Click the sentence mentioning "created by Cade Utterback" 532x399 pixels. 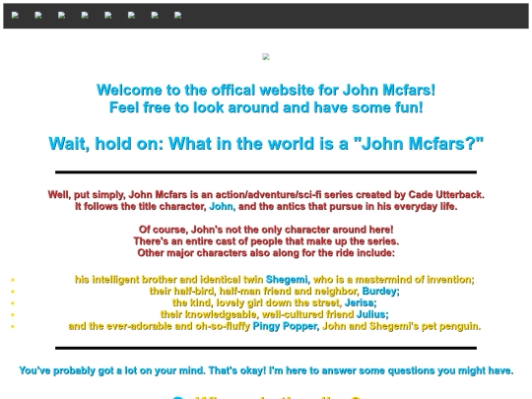(x=266, y=195)
